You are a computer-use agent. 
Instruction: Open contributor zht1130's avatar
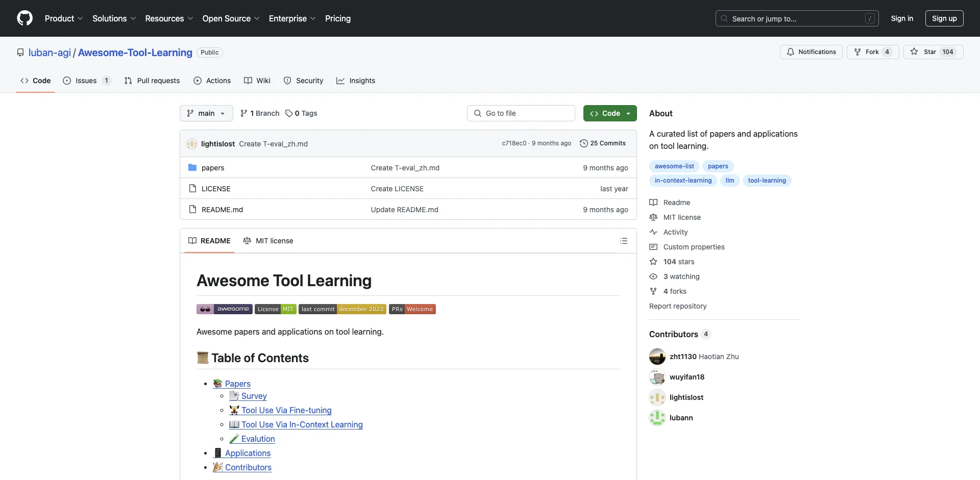[x=657, y=357]
